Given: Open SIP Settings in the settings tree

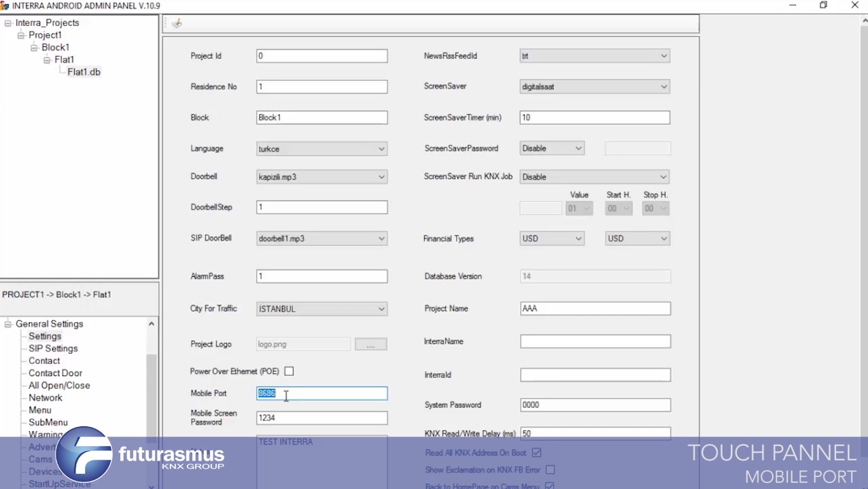Looking at the screenshot, I should [x=53, y=349].
